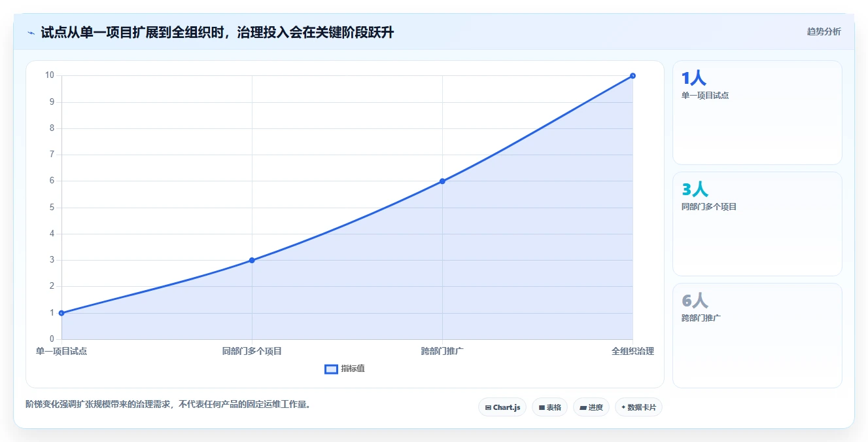Click the data point at 同部门多个项目
The image size is (868, 442).
[x=252, y=260]
